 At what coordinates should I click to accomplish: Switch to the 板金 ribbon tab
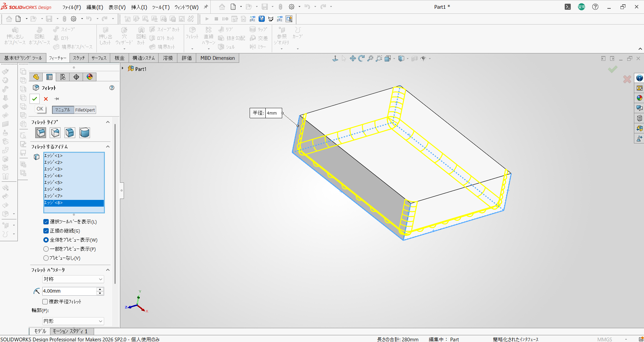coord(120,58)
